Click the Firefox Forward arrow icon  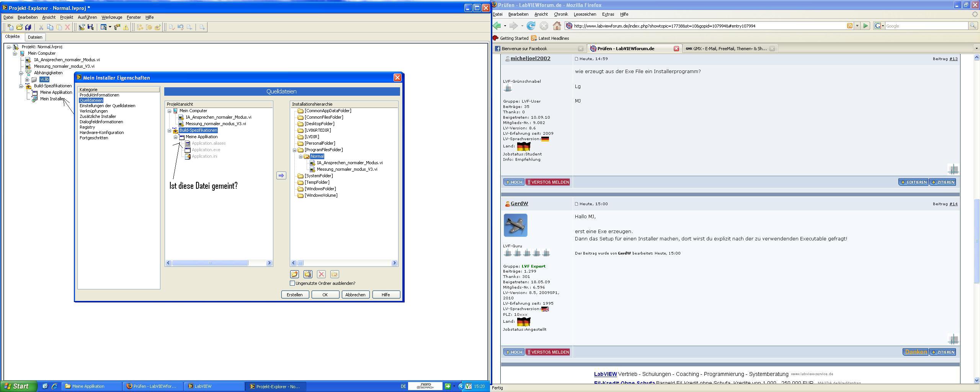(514, 26)
